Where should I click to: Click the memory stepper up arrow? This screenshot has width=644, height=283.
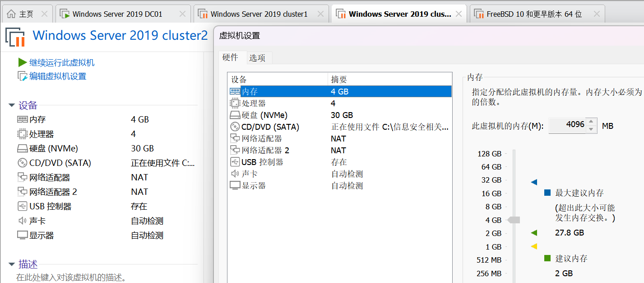point(591,122)
